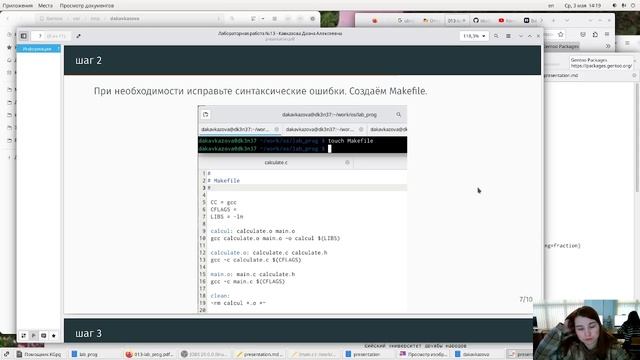Open the document viewer hamburger menu
Viewport: 640px width, 360px height.
(508, 36)
